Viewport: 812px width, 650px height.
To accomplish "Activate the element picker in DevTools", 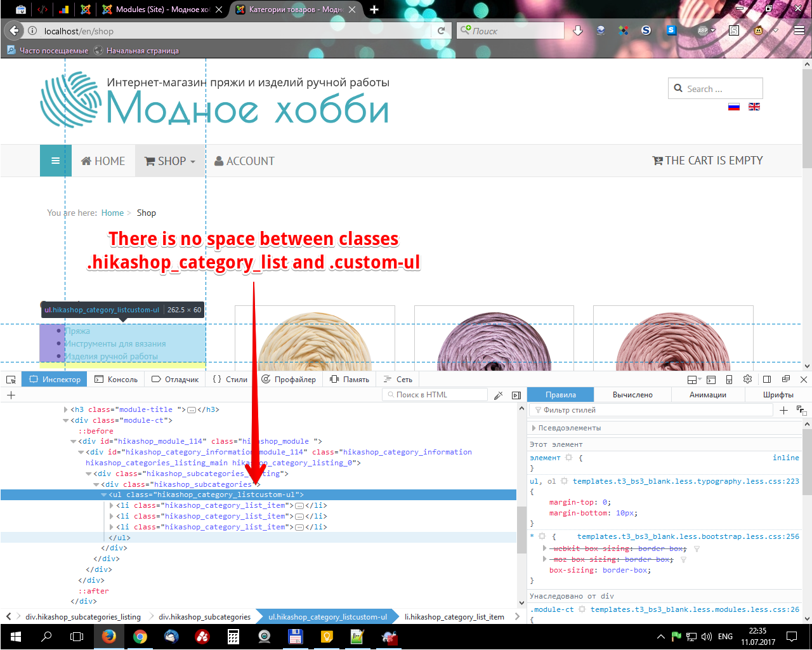I will (11, 380).
